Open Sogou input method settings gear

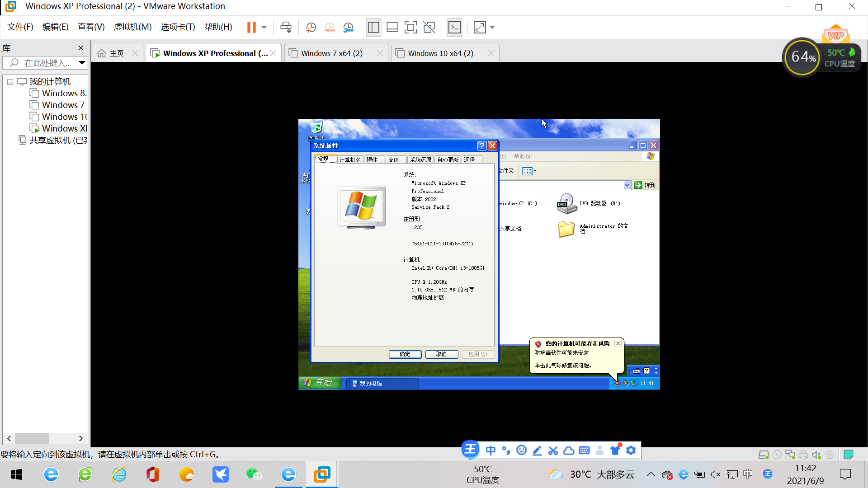pos(631,450)
